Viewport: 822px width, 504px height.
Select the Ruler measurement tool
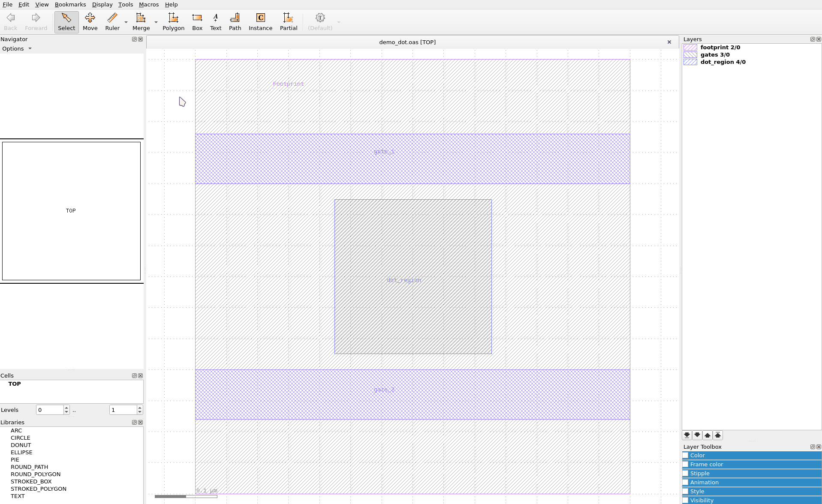pyautogui.click(x=112, y=21)
